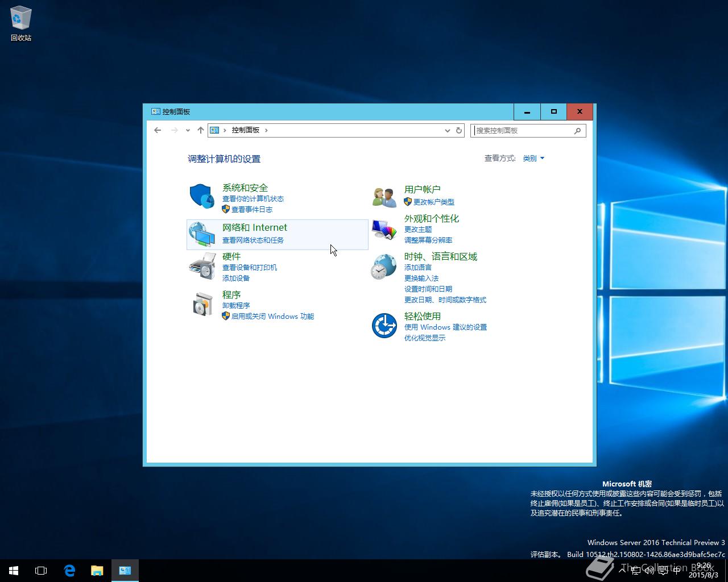The width and height of the screenshot is (728, 582).
Task: Launch Edge browser from taskbar
Action: [x=69, y=571]
